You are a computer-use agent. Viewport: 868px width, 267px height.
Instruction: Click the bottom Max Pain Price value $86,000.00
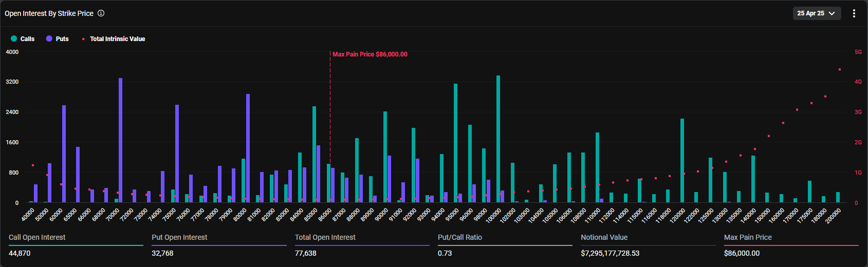tap(742, 253)
